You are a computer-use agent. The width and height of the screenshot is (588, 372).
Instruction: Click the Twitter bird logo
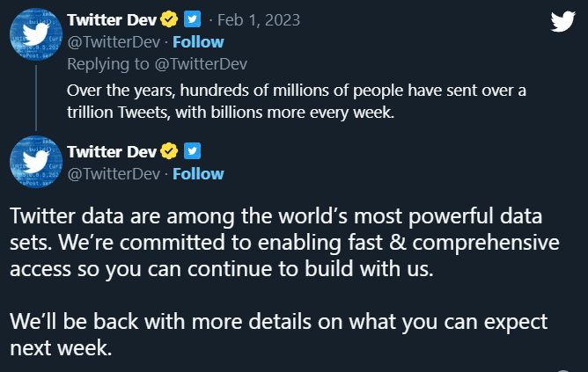click(x=562, y=22)
